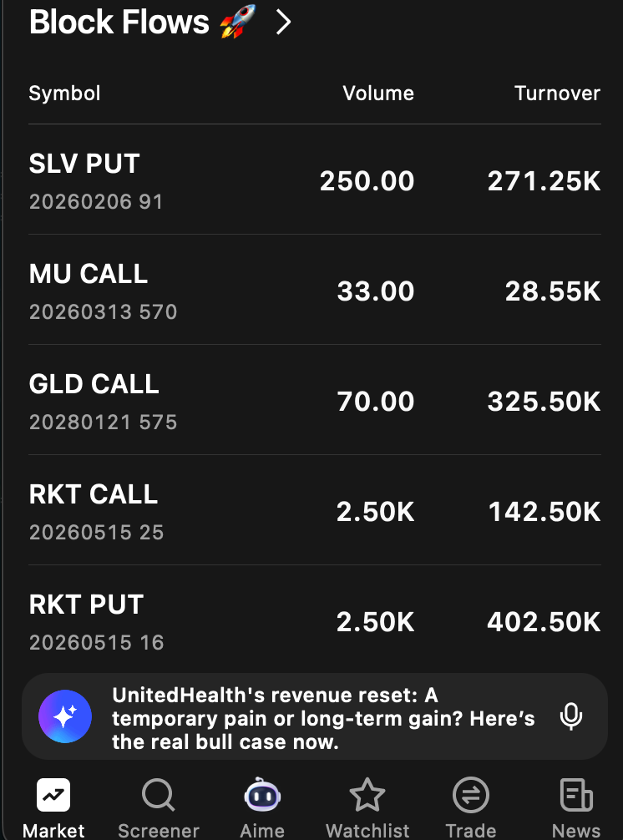Open the News newspaper icon

pos(575,795)
